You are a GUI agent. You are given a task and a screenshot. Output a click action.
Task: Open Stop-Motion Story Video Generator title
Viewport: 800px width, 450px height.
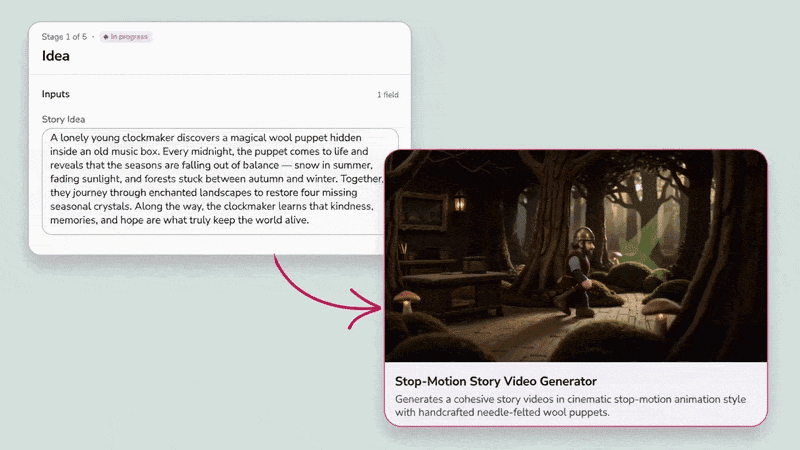pos(496,381)
